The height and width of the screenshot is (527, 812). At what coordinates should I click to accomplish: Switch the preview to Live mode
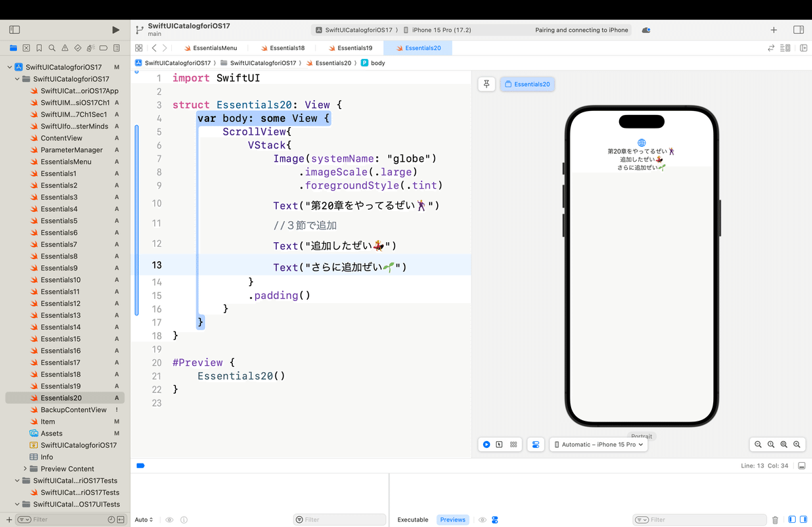point(487,444)
